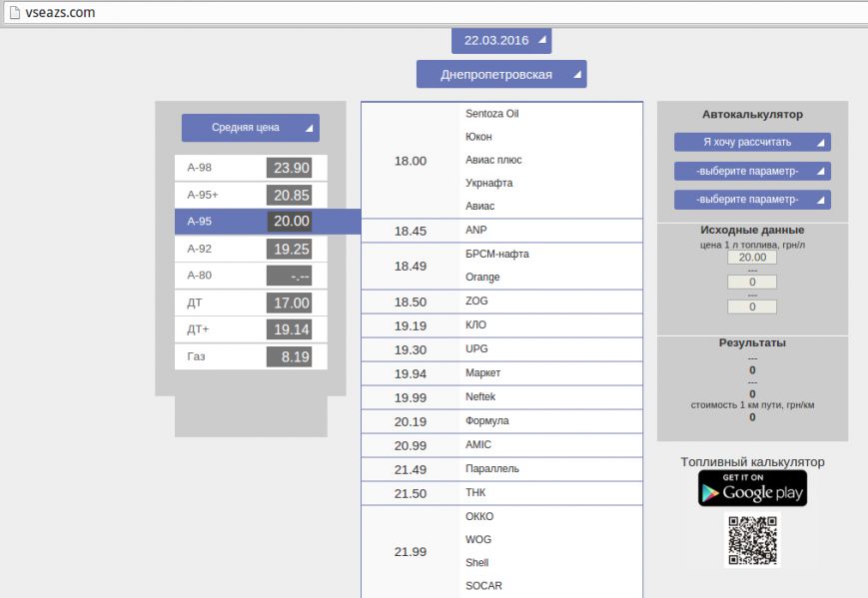Click the second input field showing 0
Image resolution: width=868 pixels, height=598 pixels.
pos(752,307)
